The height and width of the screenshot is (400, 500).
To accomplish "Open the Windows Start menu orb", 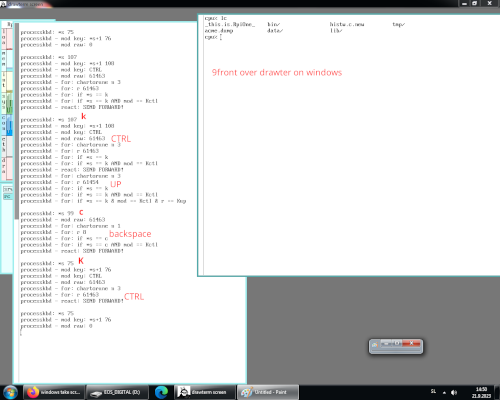I will [10, 392].
